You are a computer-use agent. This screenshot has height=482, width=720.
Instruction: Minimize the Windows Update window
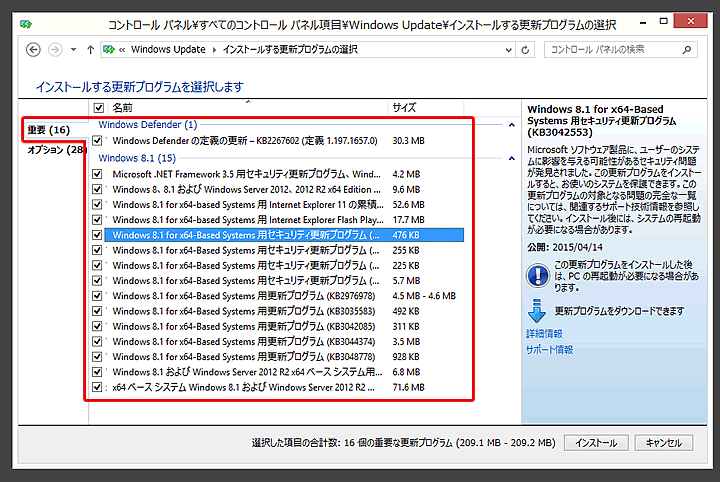(643, 22)
